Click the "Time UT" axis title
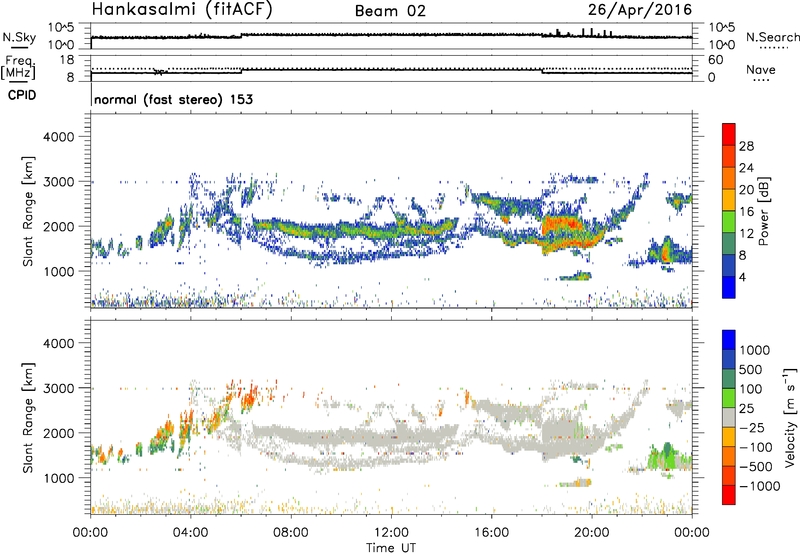 click(391, 548)
